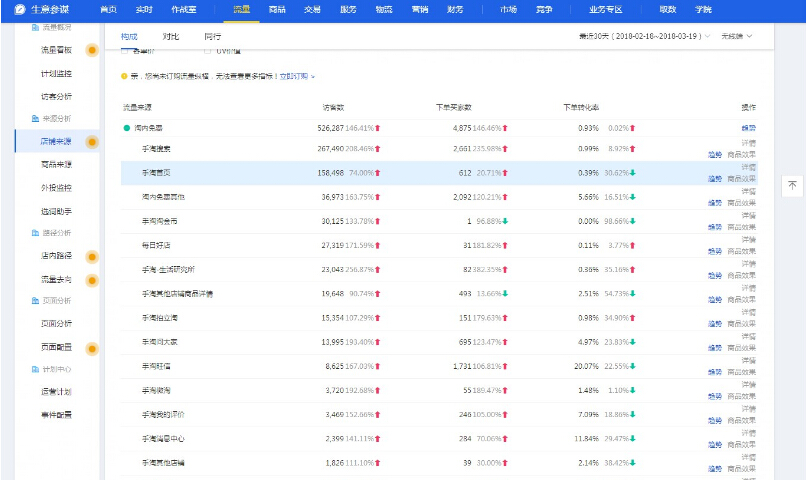
Task: Switch to the 对比 tab
Action: click(x=171, y=36)
